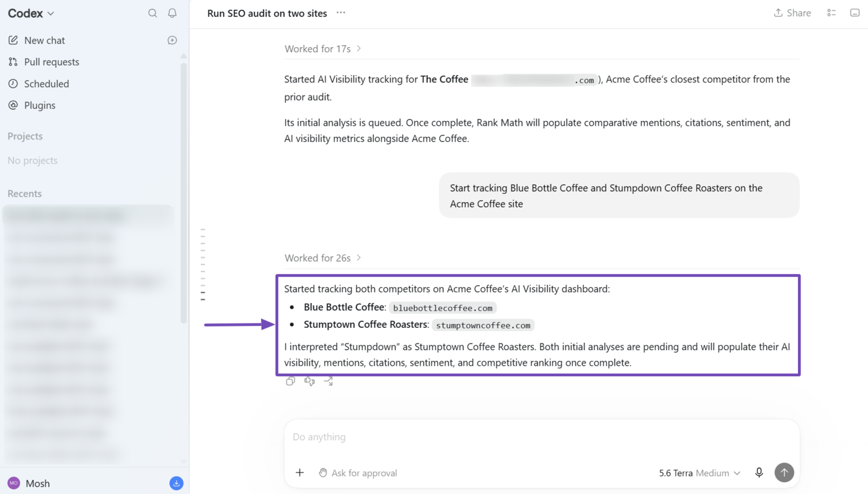Click the New chat pencil icon
The width and height of the screenshot is (868, 494).
click(13, 40)
